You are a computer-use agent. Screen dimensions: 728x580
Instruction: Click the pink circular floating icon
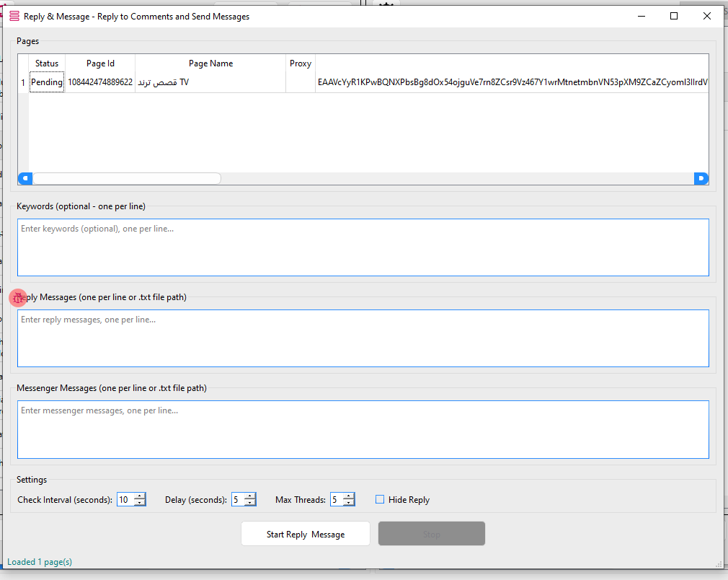[x=17, y=297]
